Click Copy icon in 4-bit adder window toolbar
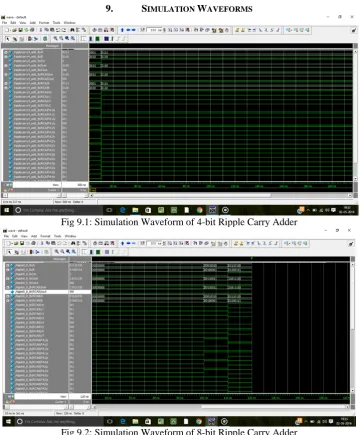Image resolution: width=361 pixels, height=435 pixels. coord(46,30)
